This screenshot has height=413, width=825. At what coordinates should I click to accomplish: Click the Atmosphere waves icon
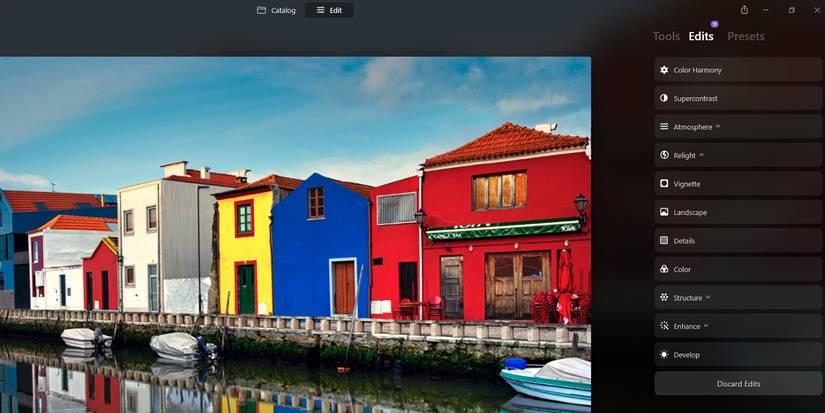tap(664, 127)
